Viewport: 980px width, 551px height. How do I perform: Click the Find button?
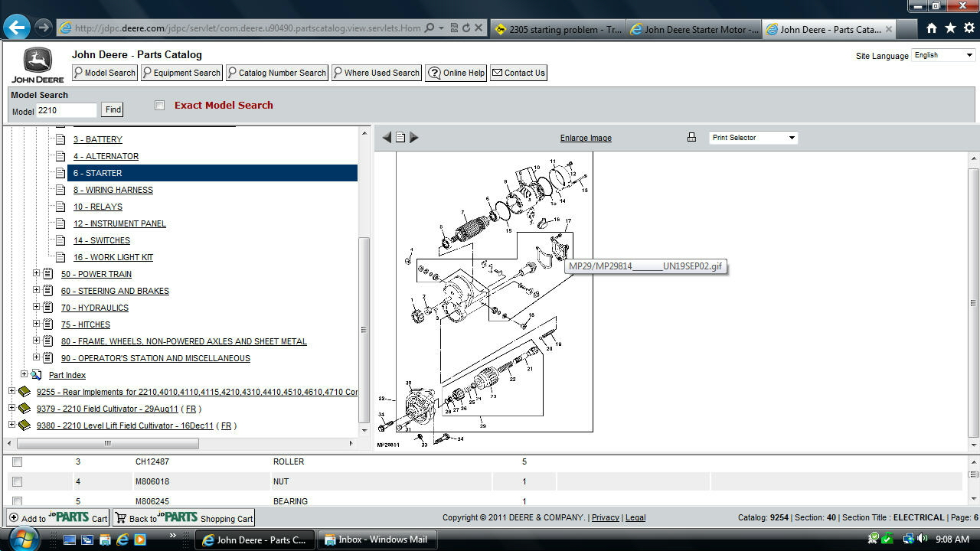[113, 110]
